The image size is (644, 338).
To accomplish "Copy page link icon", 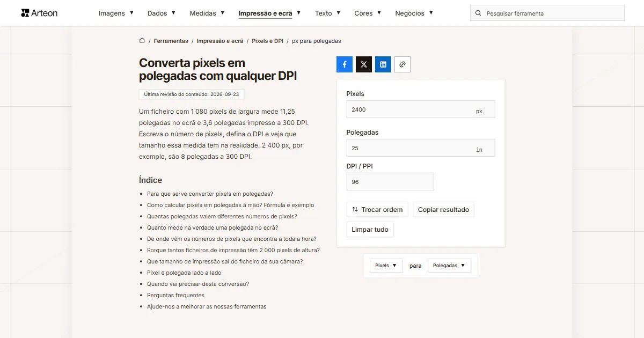I will point(402,64).
